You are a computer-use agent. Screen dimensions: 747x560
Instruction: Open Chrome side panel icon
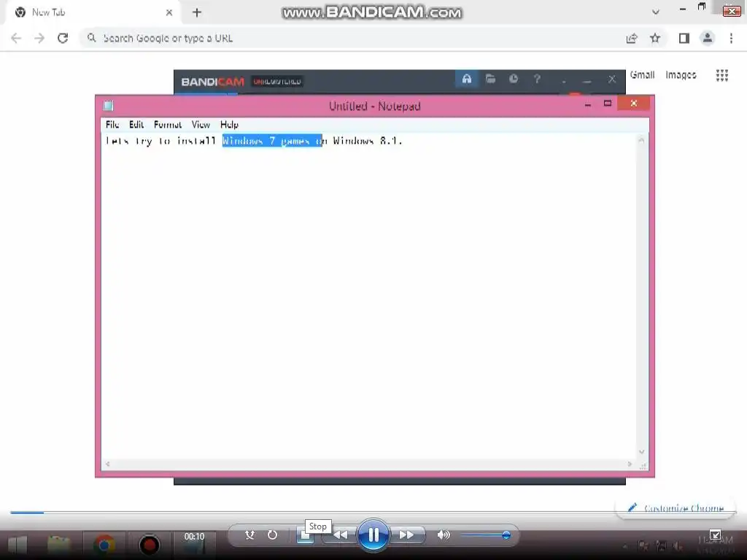(x=684, y=38)
